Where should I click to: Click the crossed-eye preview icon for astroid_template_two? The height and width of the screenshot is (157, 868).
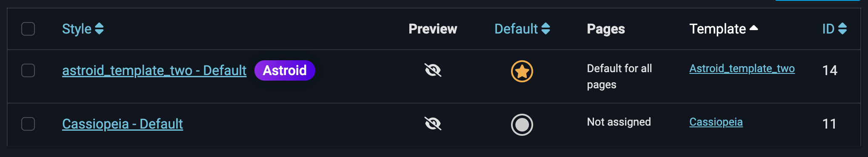click(433, 70)
